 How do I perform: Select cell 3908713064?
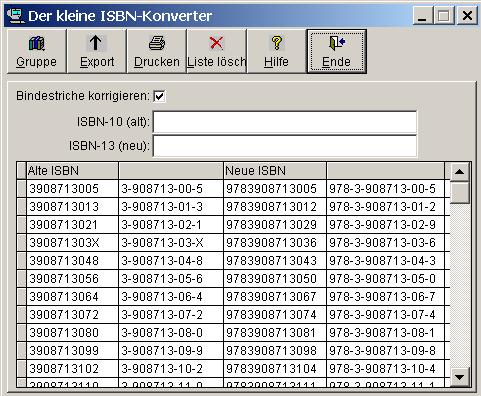(72, 297)
